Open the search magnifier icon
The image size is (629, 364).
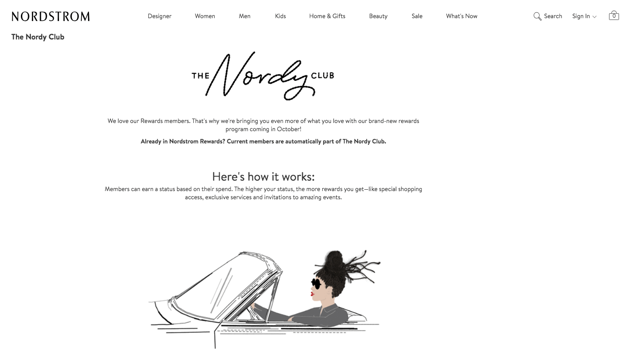[537, 16]
